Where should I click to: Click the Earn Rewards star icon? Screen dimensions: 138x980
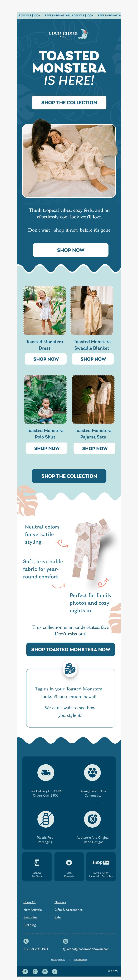69,862
